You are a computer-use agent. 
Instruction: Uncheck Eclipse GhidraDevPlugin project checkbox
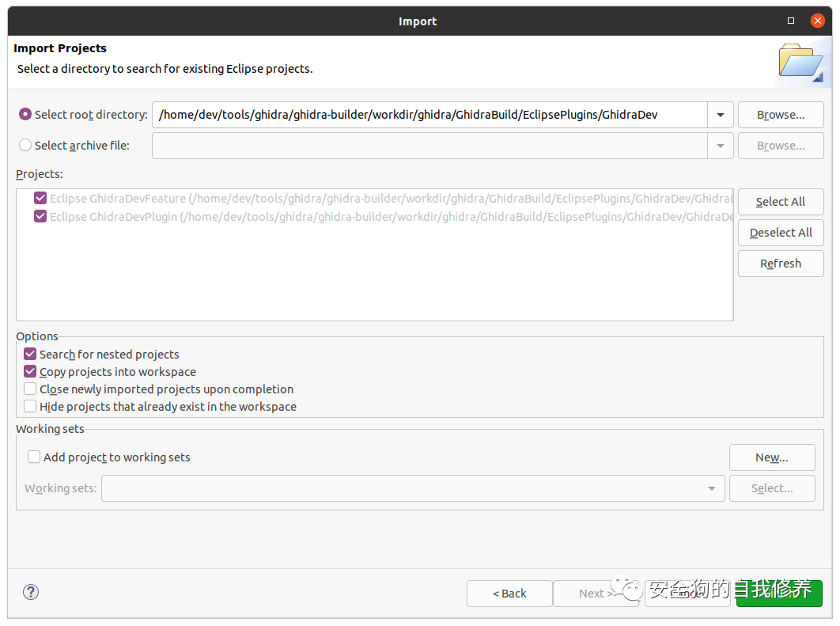40,217
